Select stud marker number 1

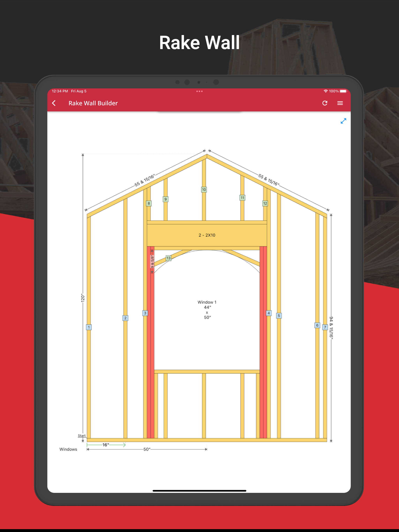89,327
